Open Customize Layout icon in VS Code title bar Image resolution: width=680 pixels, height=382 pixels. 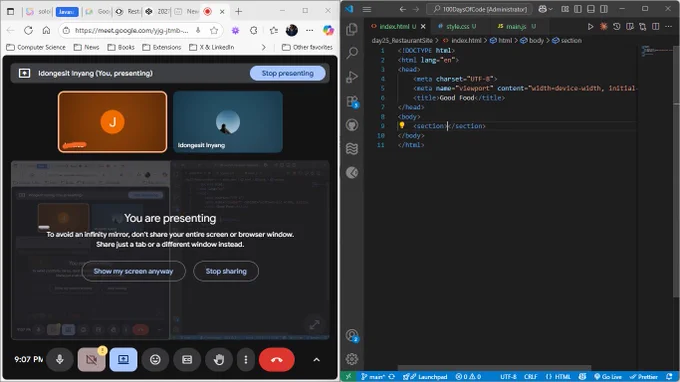(x=565, y=9)
